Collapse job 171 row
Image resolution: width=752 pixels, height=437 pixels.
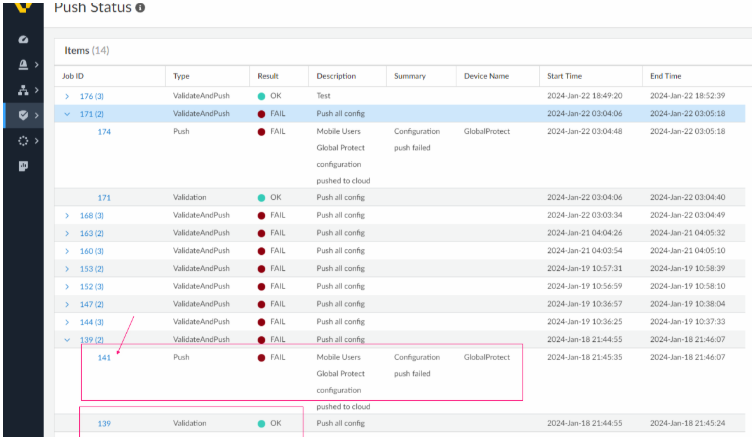pos(67,114)
